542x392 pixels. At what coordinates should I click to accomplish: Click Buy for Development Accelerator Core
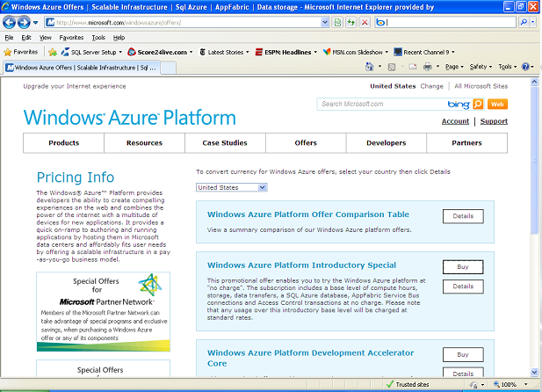(x=463, y=354)
